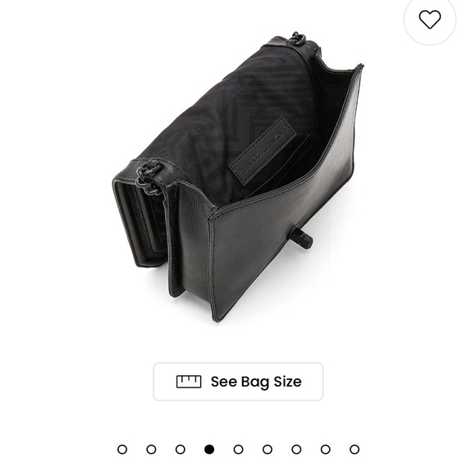Show the seventh carousel image dot
476x476 pixels.
coord(296,449)
